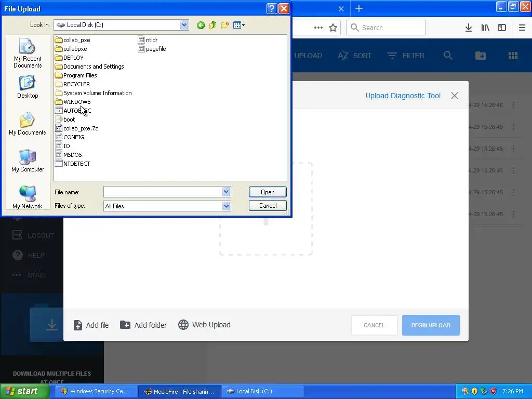The image size is (532, 399).
Task: Open View Menu icon in File Upload
Action: 239,25
